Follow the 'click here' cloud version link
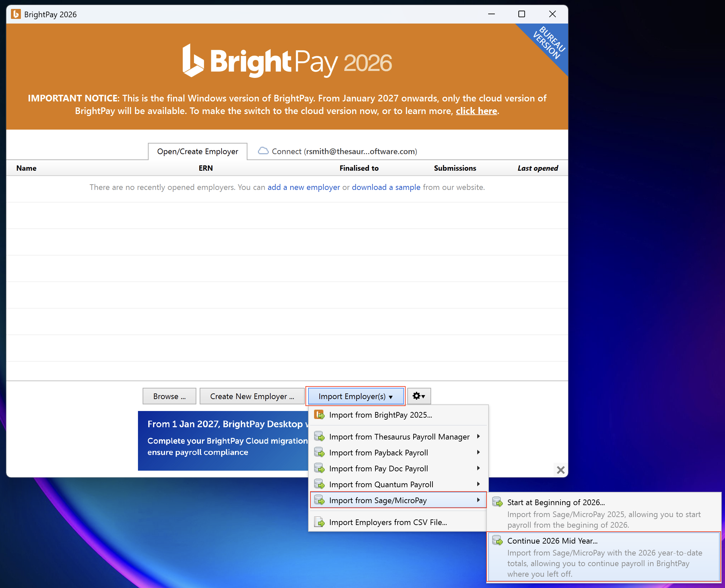The height and width of the screenshot is (588, 725). pos(476,111)
